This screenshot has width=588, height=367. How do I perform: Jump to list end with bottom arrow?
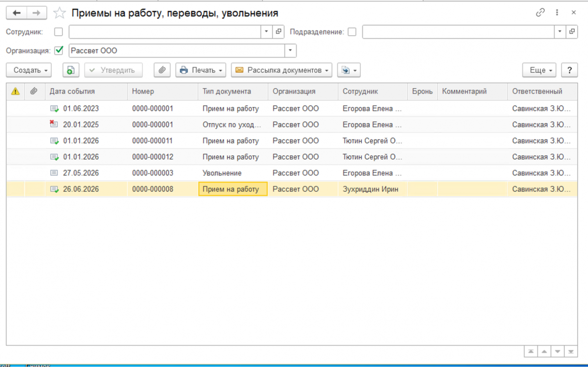tap(571, 352)
